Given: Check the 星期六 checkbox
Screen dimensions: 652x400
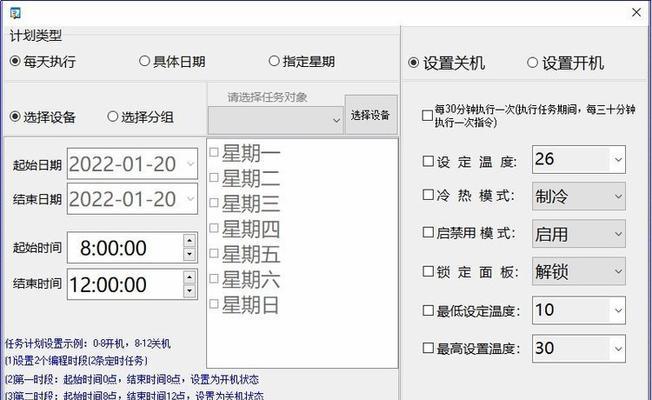Looking at the screenshot, I should 214,279.
